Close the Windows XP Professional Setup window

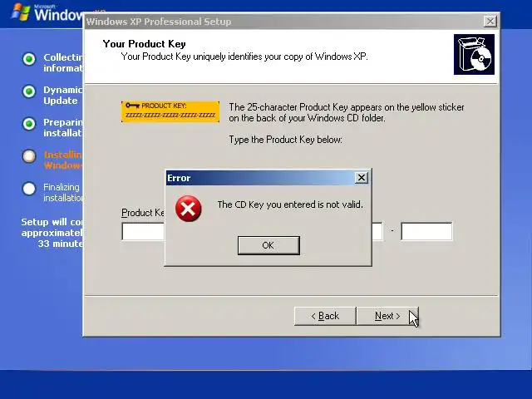pyautogui.click(x=490, y=22)
